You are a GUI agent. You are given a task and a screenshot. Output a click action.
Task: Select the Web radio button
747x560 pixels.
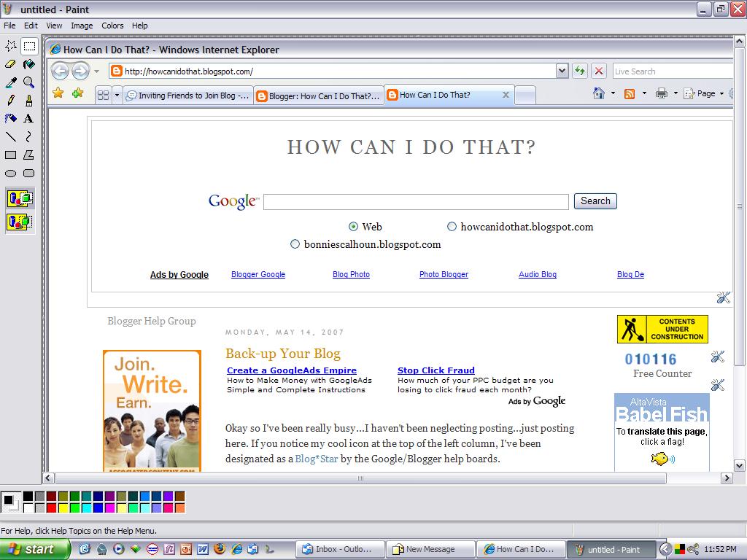point(353,227)
